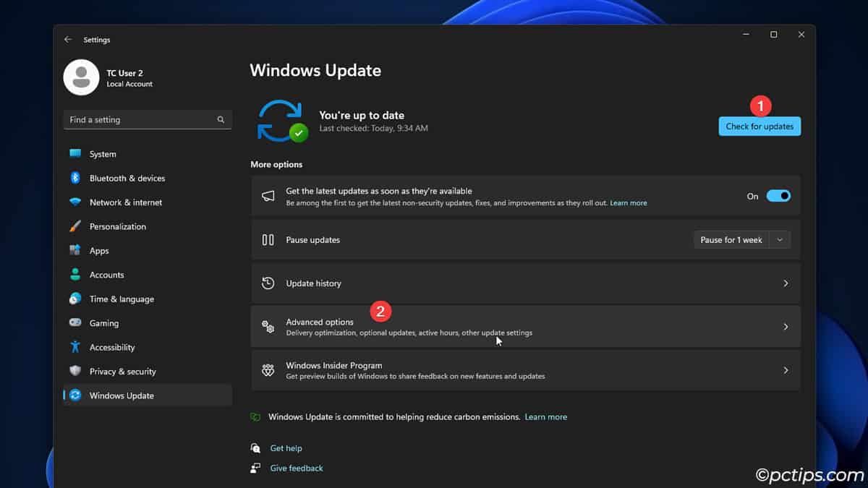The height and width of the screenshot is (488, 868).
Task: Click the Advanced options label
Action: (x=320, y=322)
